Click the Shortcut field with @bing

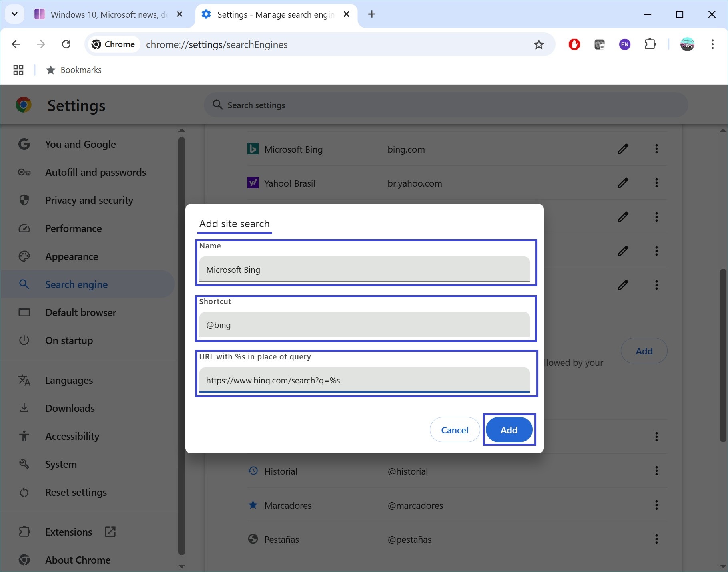click(x=364, y=325)
